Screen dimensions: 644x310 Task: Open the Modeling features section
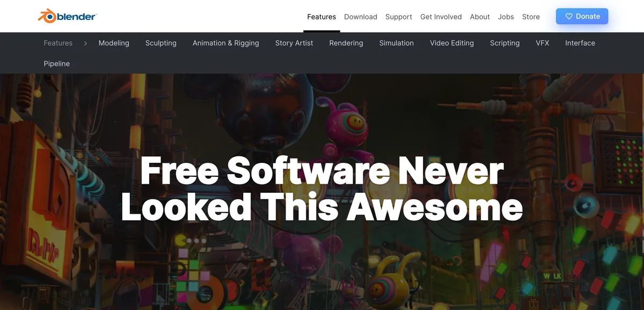[x=114, y=43]
